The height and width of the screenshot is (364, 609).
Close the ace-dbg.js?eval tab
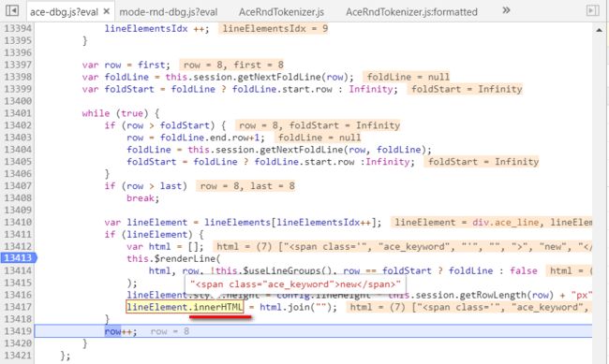pyautogui.click(x=107, y=11)
